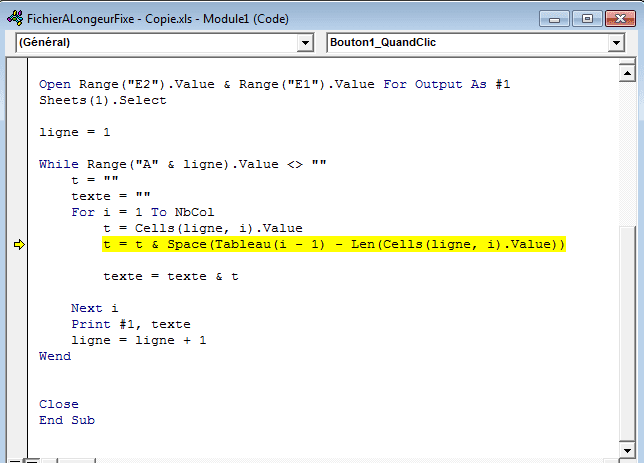Click the line ligne = 1
The height and width of the screenshot is (463, 644).
pos(75,132)
